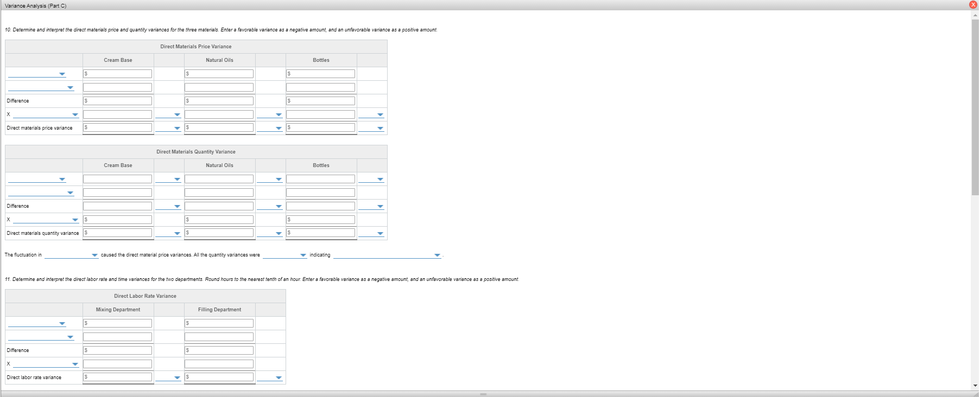This screenshot has width=980, height=397.
Task: Click Filling Department X row input field
Action: point(219,364)
